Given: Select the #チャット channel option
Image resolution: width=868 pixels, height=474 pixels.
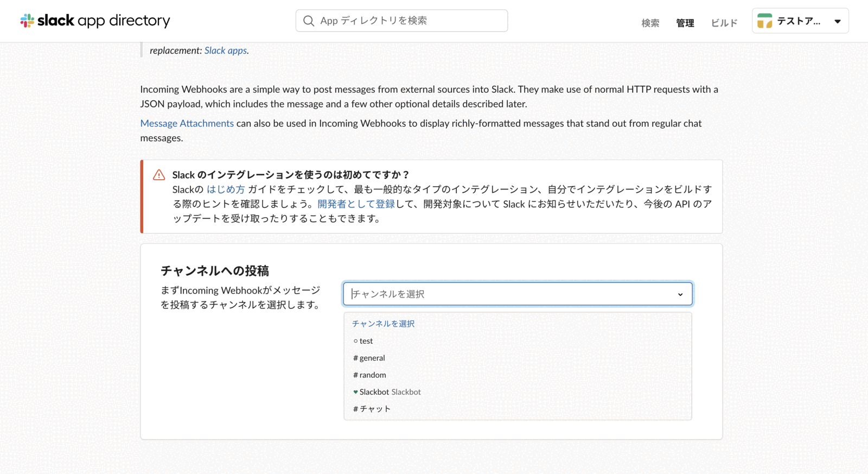Looking at the screenshot, I should pos(518,409).
